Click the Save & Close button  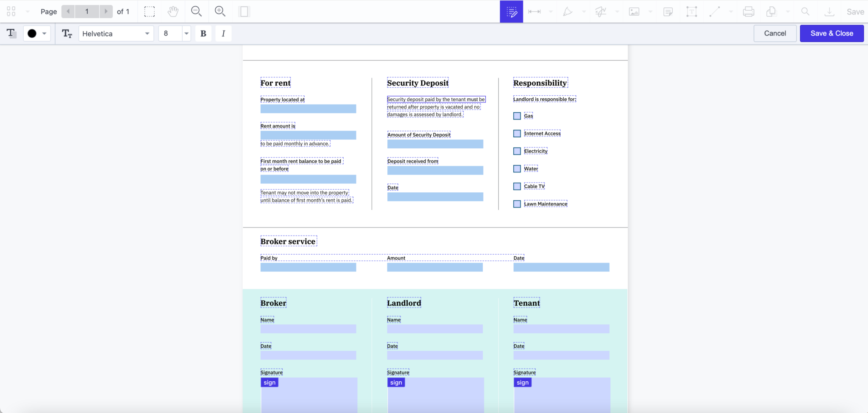coord(831,33)
